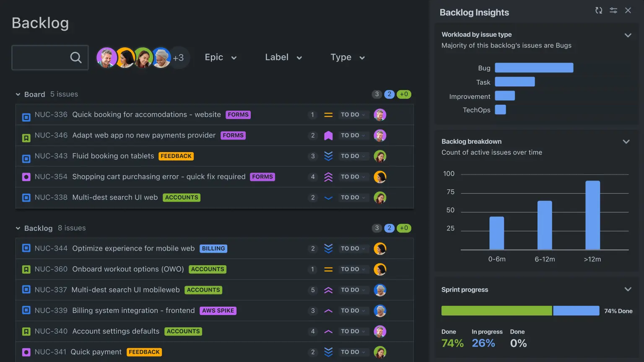Click the backlog search input field
644x362 pixels.
40,57
